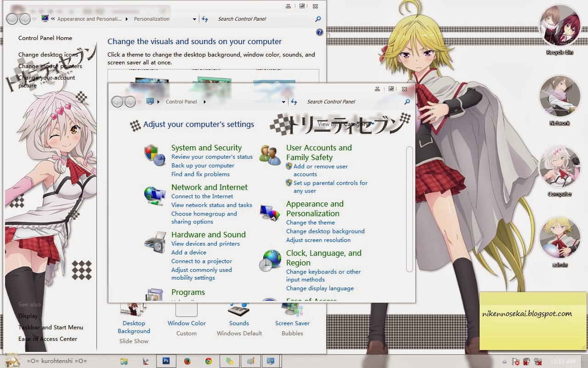Click Add a device link
588x368 pixels.
tap(189, 253)
